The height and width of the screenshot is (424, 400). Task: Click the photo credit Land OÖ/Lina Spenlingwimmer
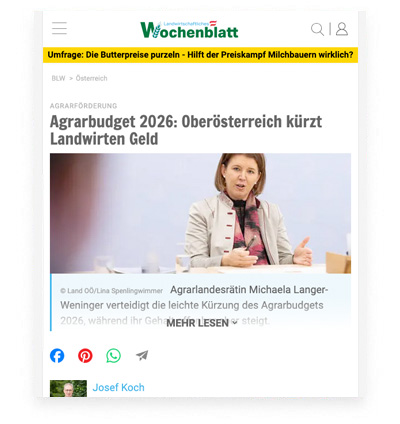pos(112,291)
